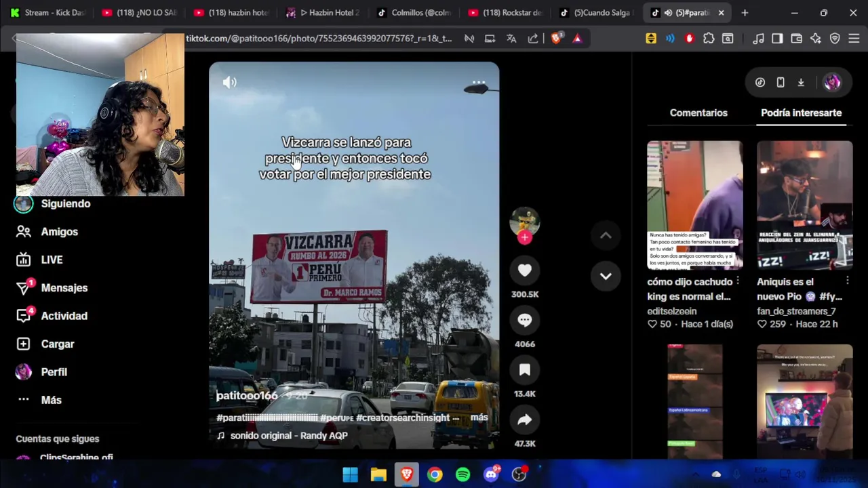
Task: Open the Brave Wallet icon
Action: [797, 39]
